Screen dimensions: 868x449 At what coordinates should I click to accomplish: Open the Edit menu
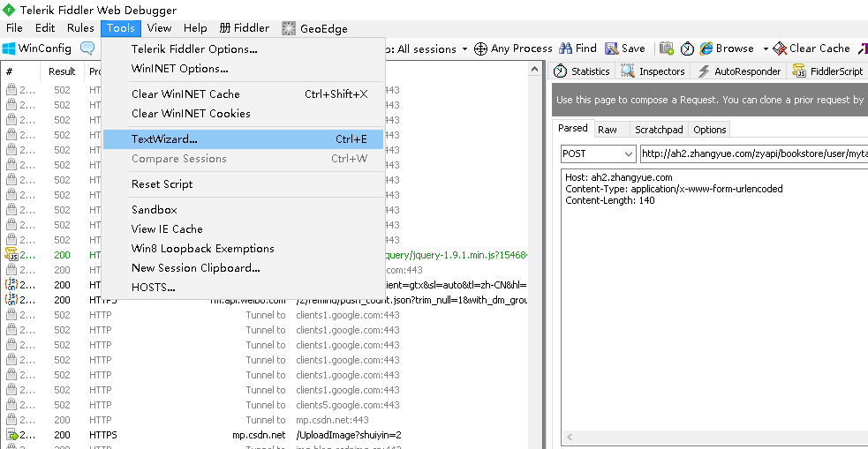(45, 28)
